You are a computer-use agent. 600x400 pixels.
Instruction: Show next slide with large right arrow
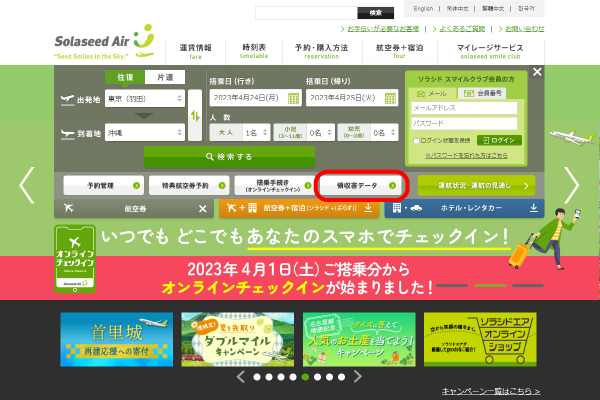click(572, 185)
